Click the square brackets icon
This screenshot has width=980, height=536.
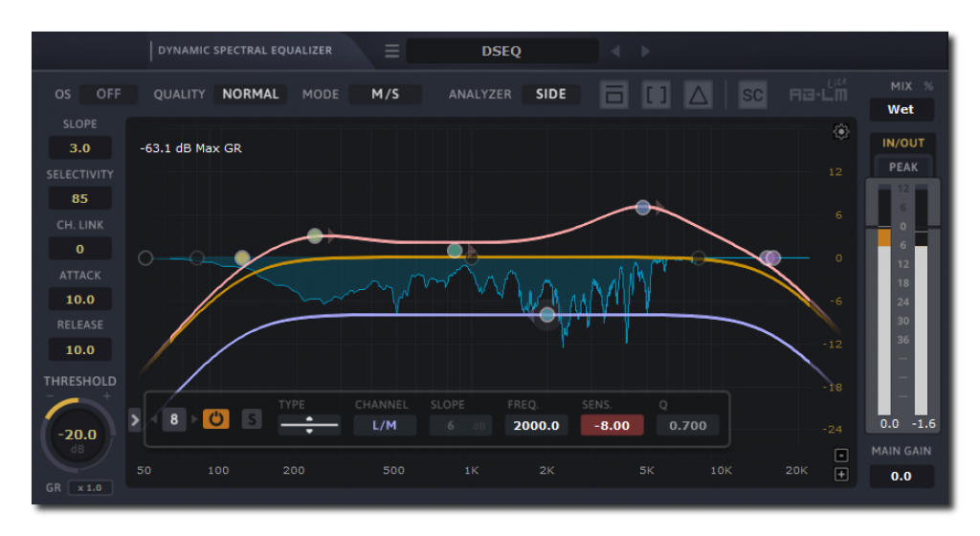point(657,95)
